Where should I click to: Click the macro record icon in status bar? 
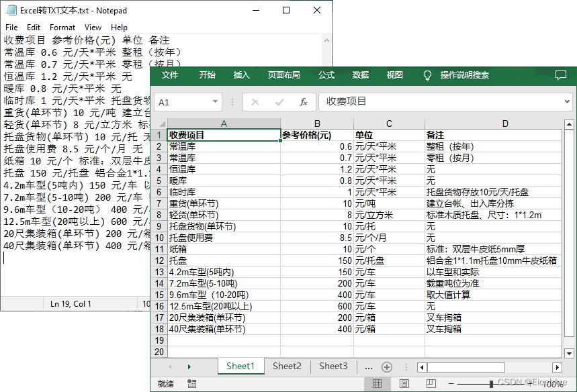click(191, 384)
